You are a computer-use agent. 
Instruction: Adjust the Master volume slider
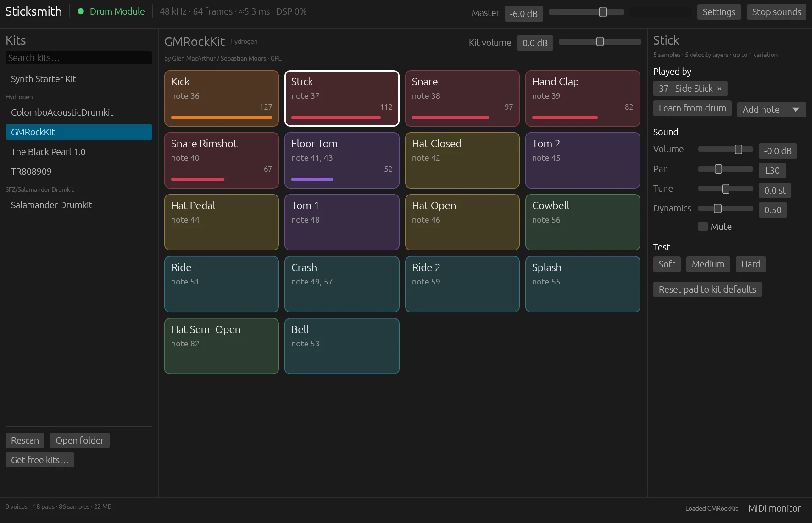(x=586, y=12)
